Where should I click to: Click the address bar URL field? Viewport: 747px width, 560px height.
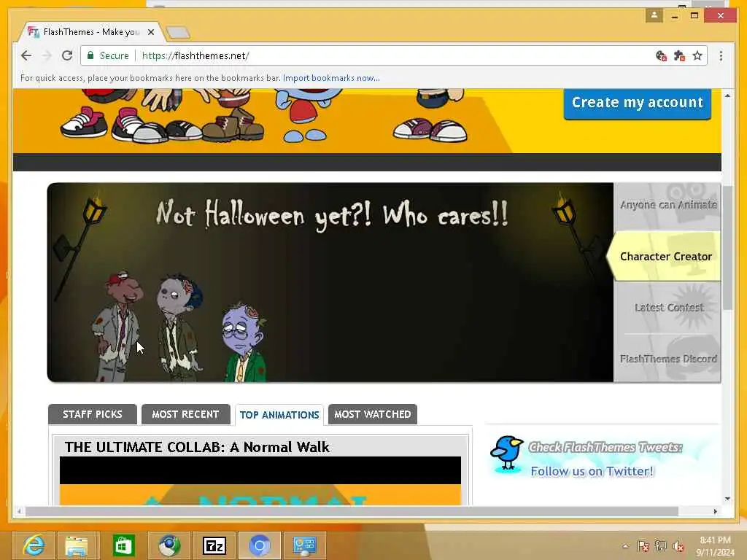point(395,55)
